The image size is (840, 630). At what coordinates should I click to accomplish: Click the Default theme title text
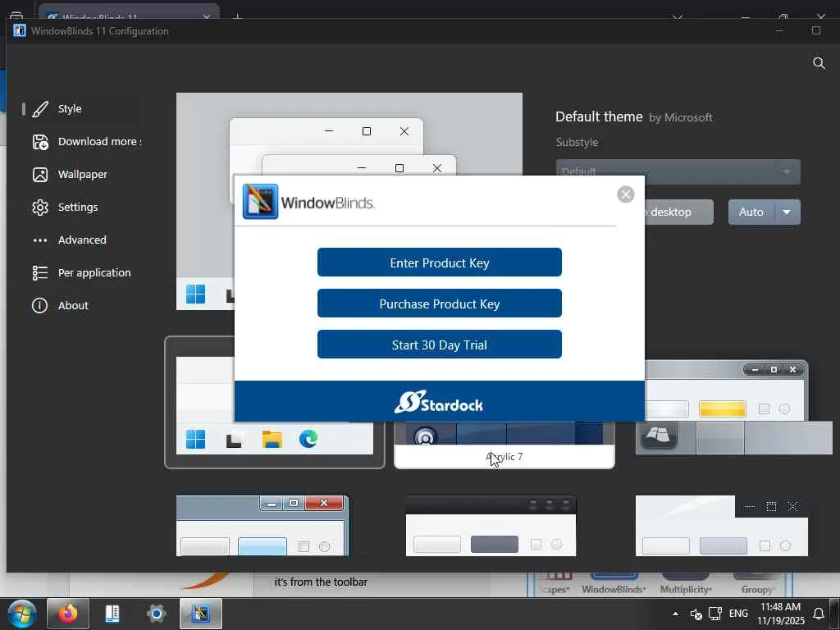599,116
